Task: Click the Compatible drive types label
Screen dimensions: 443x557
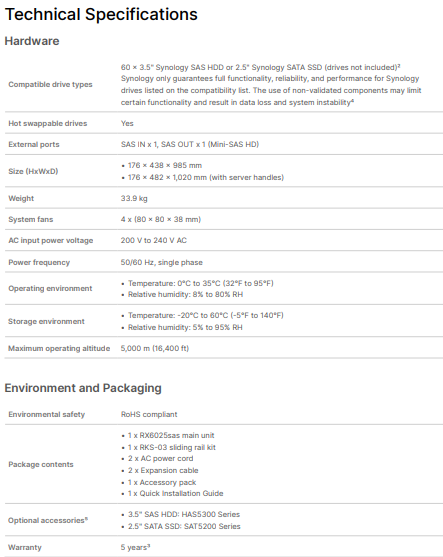Action: tap(50, 85)
